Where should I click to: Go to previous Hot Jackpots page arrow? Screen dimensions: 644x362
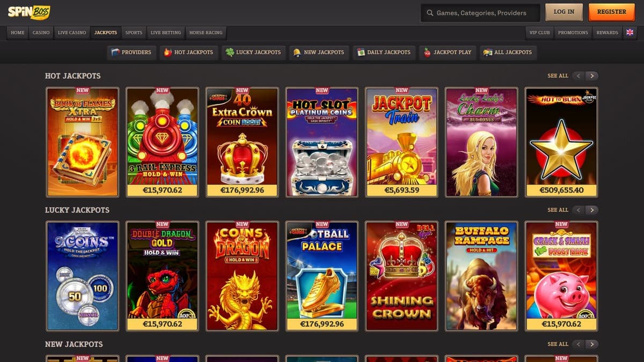click(579, 76)
